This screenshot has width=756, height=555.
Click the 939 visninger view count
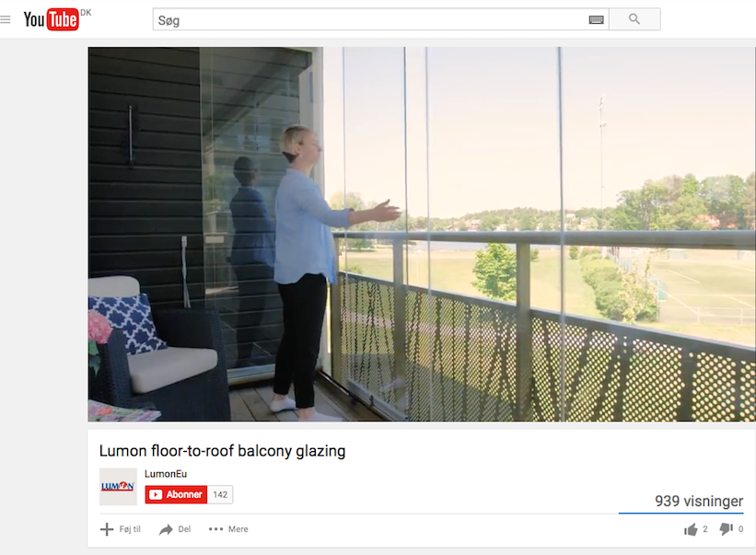699,501
